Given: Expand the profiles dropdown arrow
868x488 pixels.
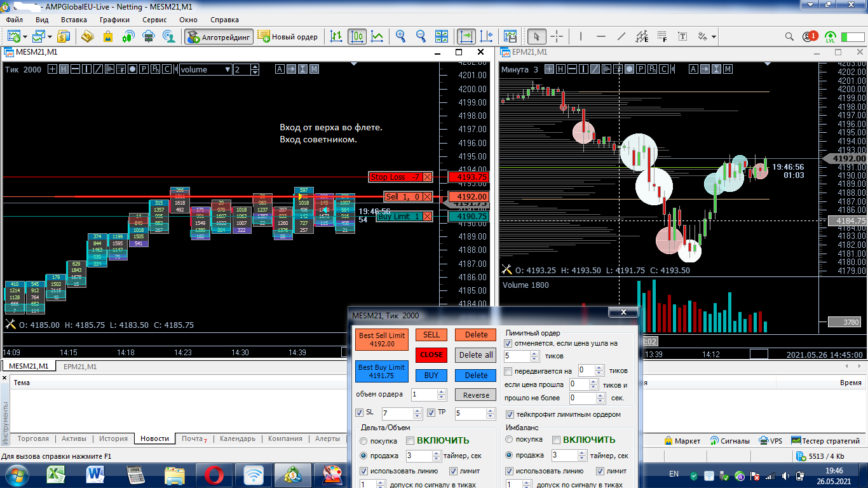Looking at the screenshot, I should [50, 37].
